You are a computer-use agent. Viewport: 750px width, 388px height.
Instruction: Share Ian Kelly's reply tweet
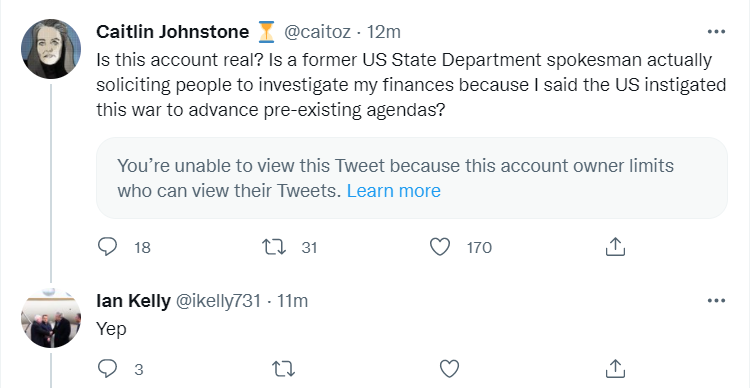click(616, 368)
